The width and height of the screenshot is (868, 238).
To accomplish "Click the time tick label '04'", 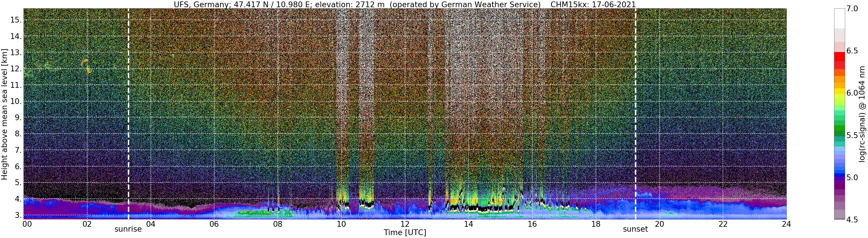I will (150, 224).
